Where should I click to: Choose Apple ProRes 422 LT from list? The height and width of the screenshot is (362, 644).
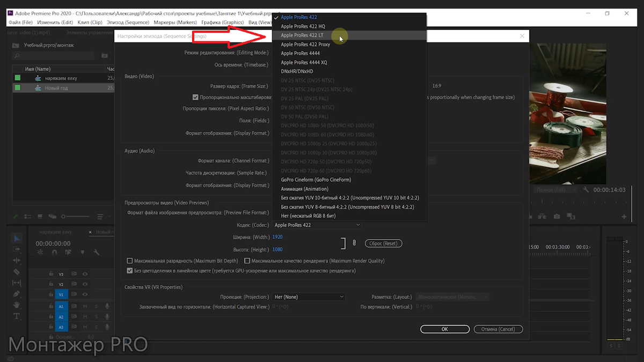pos(350,35)
